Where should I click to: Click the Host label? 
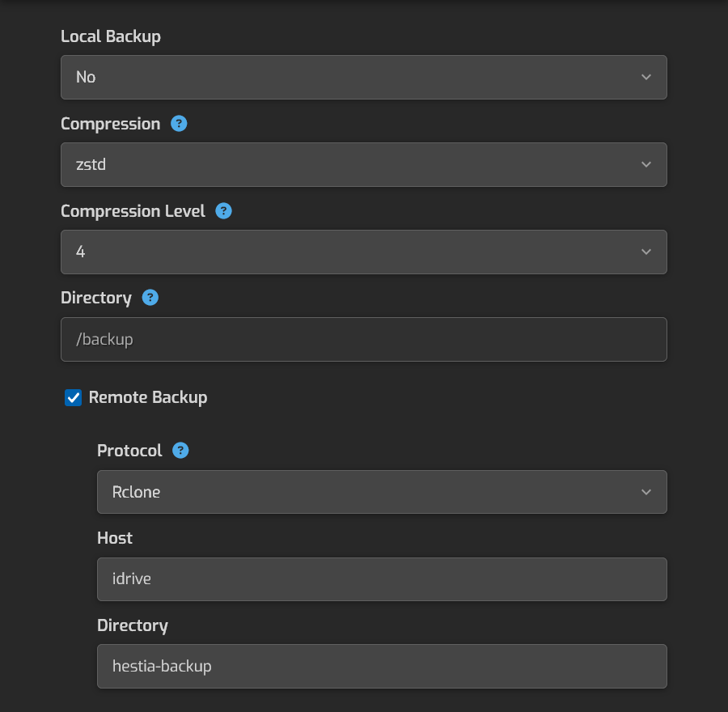click(115, 538)
